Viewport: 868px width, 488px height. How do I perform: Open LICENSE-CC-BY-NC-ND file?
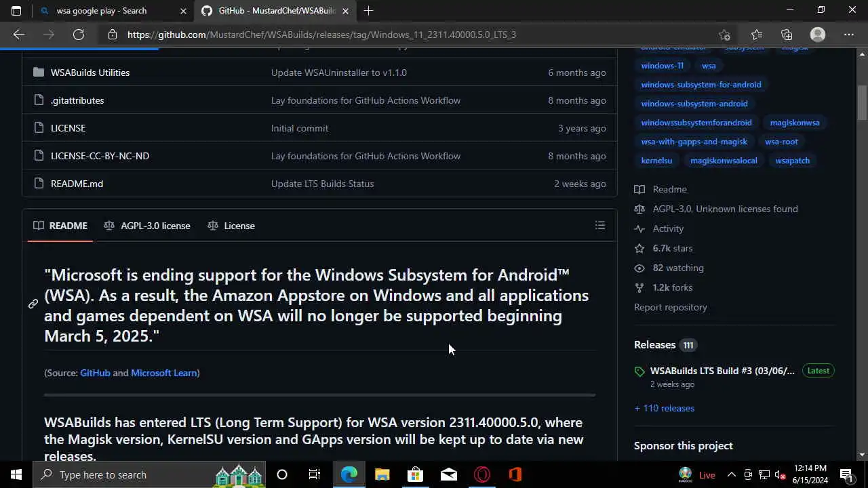100,156
